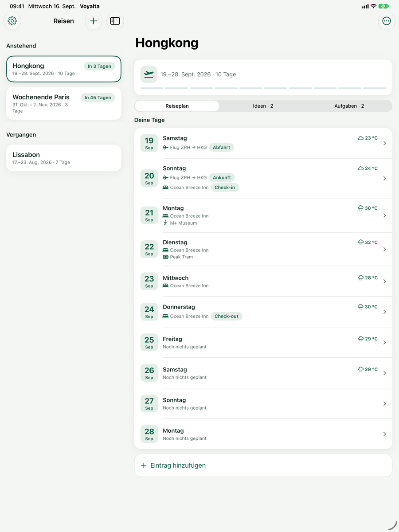Click Peak Tram entry on Dienstag
The height and width of the screenshot is (532, 399).
178,257
